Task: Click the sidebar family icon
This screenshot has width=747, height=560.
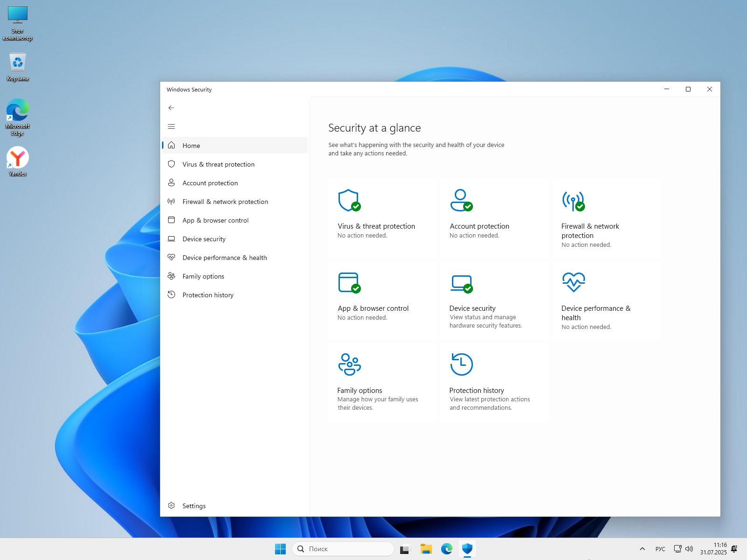Action: [x=171, y=276]
